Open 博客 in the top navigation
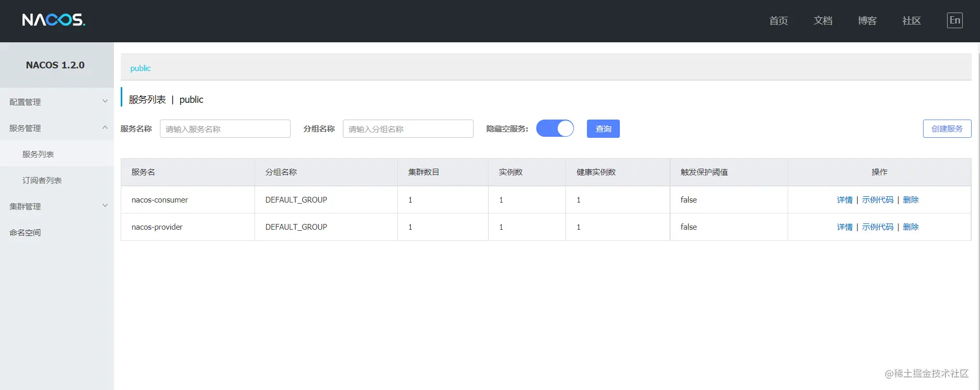Screen dimensions: 980x390 pyautogui.click(x=867, y=20)
